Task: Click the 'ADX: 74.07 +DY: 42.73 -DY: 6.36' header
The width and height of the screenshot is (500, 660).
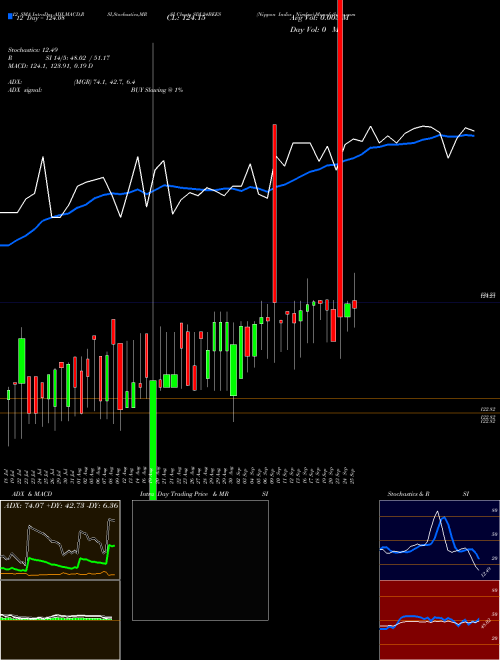Action: point(61,505)
